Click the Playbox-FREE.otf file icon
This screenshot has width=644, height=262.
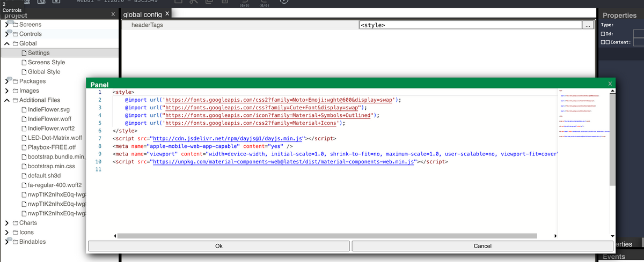click(x=24, y=147)
